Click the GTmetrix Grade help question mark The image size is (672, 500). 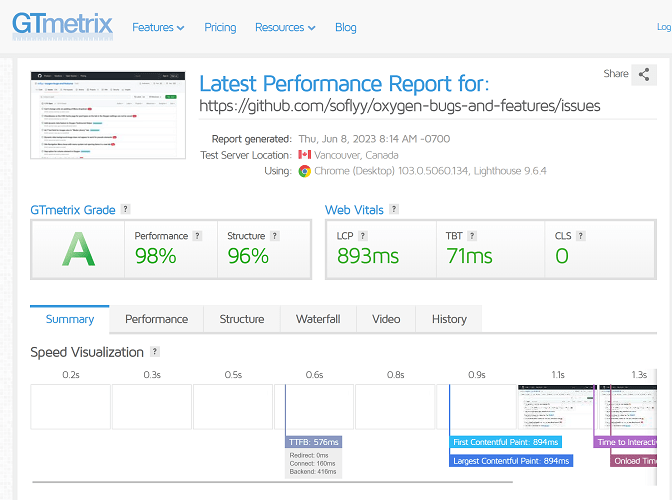pyautogui.click(x=125, y=209)
